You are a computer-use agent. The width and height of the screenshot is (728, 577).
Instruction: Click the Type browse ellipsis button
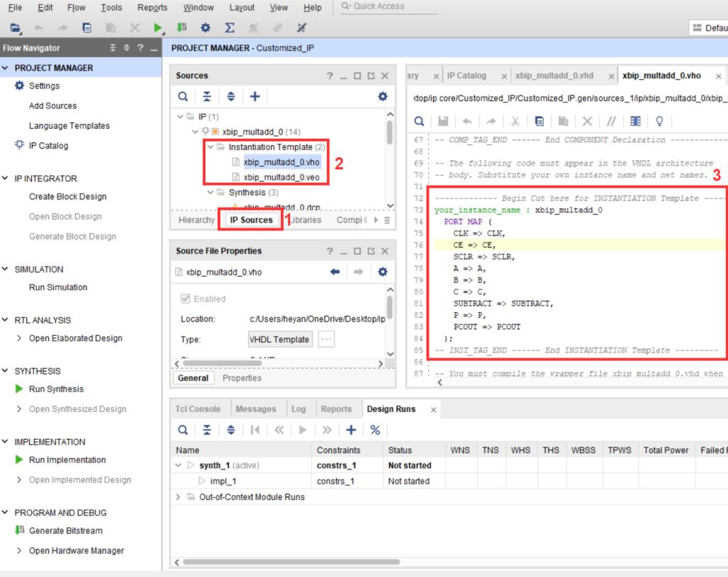point(326,339)
